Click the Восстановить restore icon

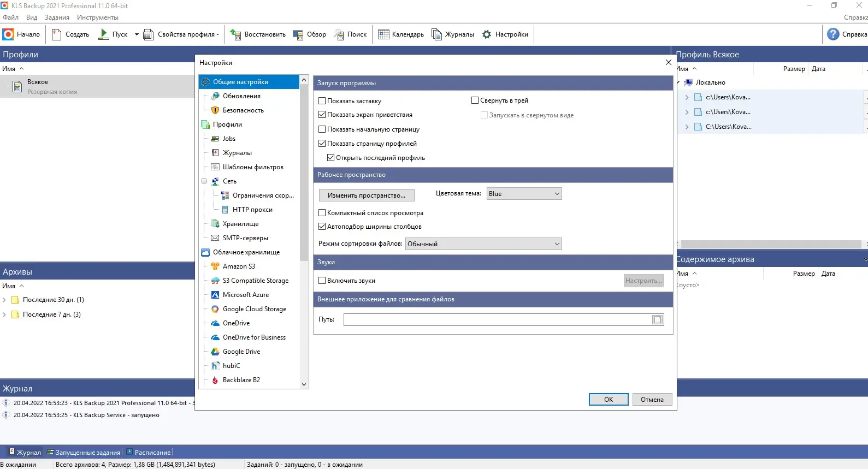click(x=235, y=34)
